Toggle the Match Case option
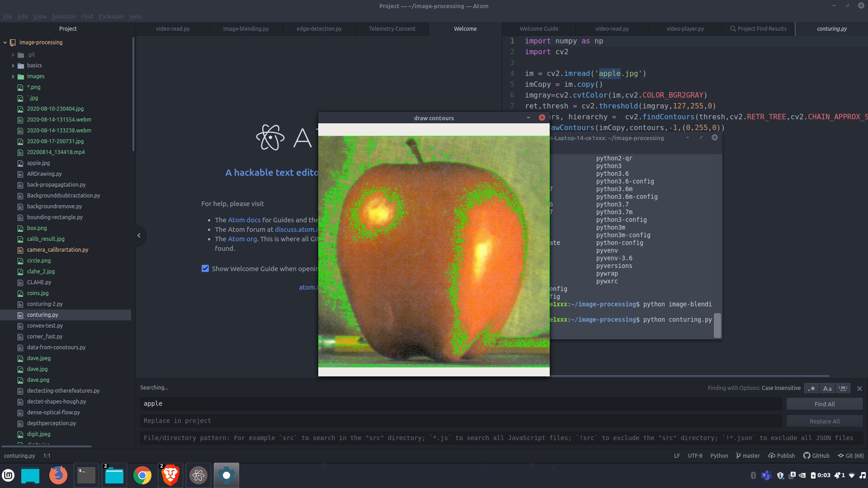This screenshot has height=488, width=868. point(827,389)
